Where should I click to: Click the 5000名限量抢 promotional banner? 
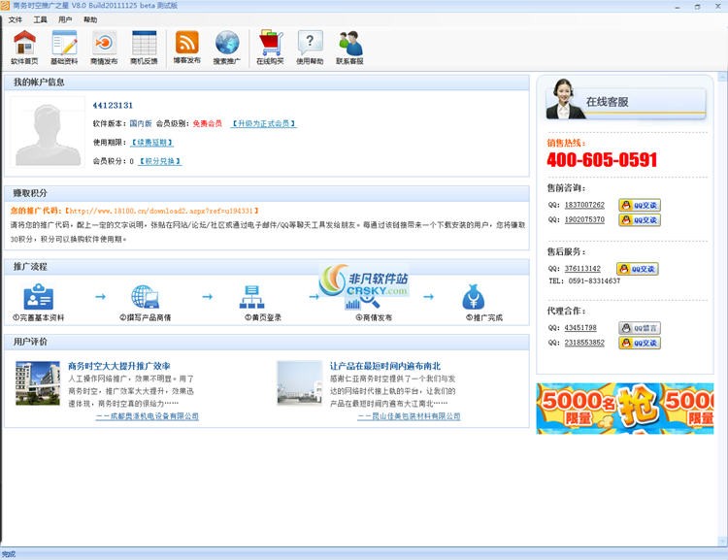(625, 409)
